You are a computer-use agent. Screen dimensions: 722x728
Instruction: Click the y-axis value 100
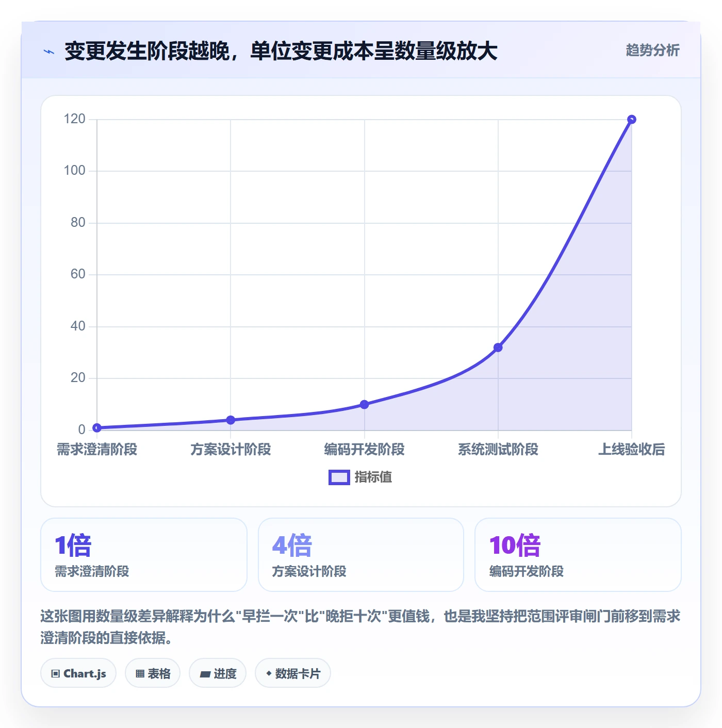tap(74, 171)
